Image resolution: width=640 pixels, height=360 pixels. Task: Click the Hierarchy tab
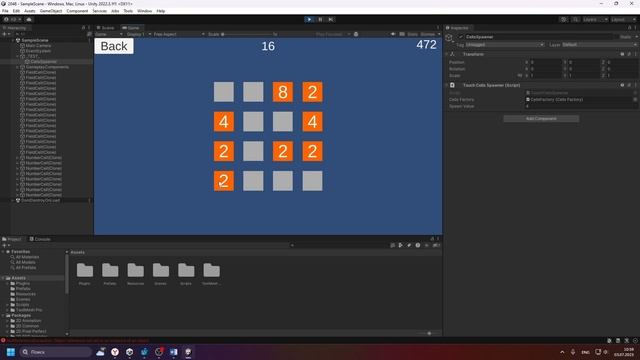point(15,28)
